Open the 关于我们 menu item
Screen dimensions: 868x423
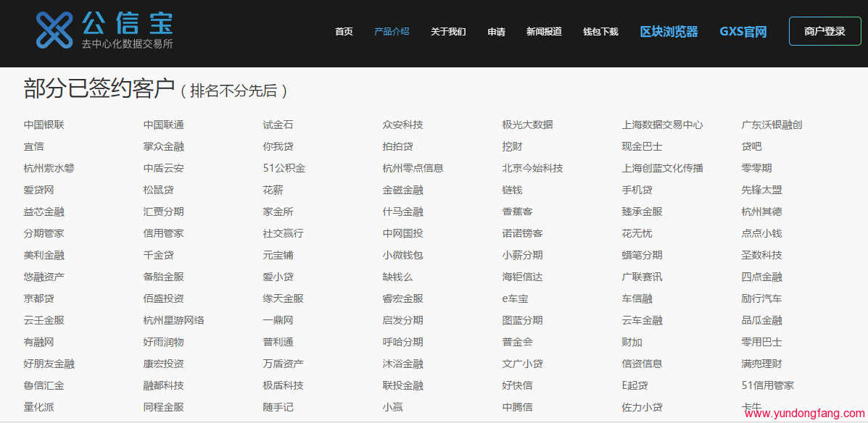point(448,31)
